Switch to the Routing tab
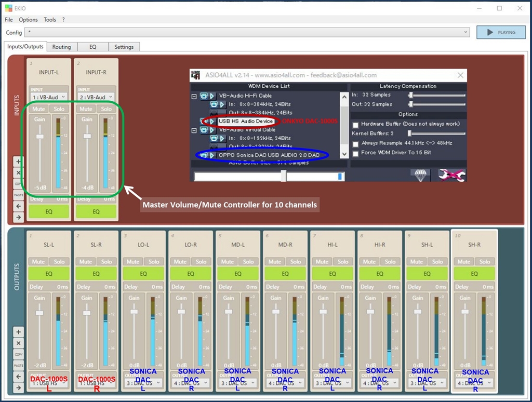Screen dimensions: 532x402 pyautogui.click(x=61, y=47)
